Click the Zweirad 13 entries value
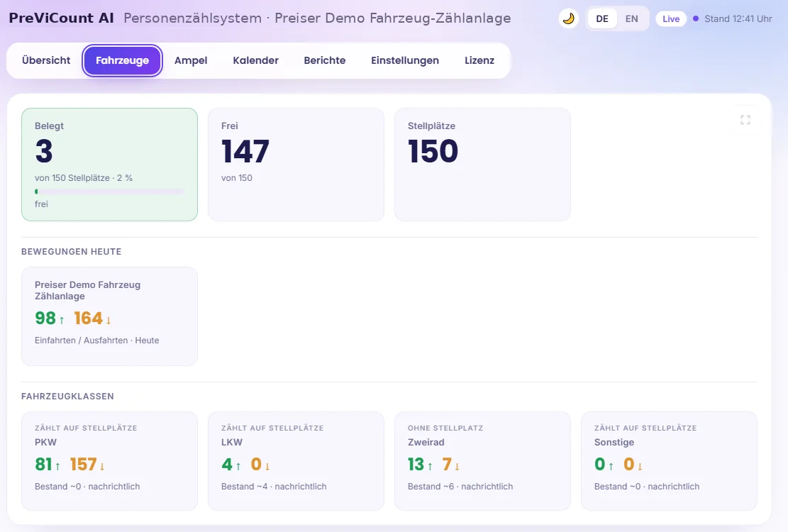The width and height of the screenshot is (788, 532). pyautogui.click(x=416, y=464)
